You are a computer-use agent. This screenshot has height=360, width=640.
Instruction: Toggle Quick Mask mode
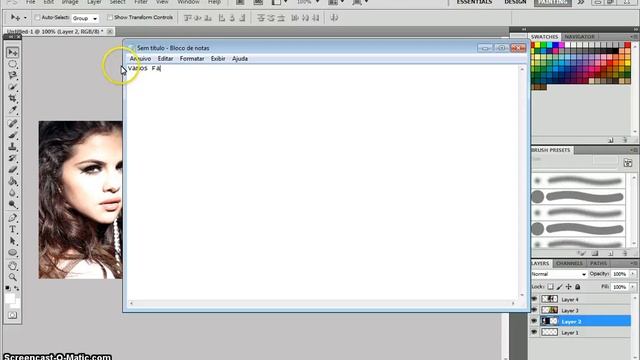[x=13, y=315]
